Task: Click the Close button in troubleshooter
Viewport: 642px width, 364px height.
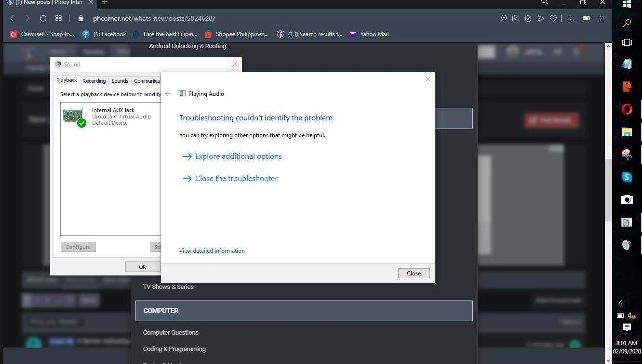Action: 414,273
